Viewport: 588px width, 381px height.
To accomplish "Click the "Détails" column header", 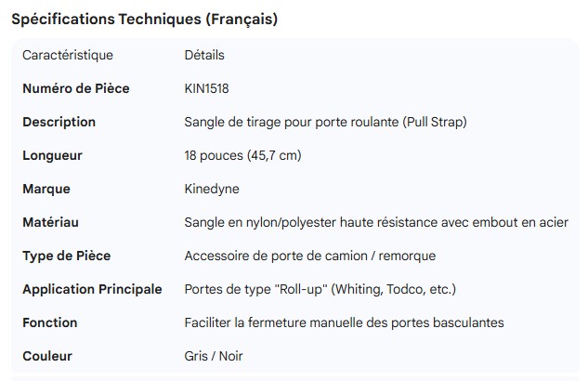I will click(x=204, y=55).
